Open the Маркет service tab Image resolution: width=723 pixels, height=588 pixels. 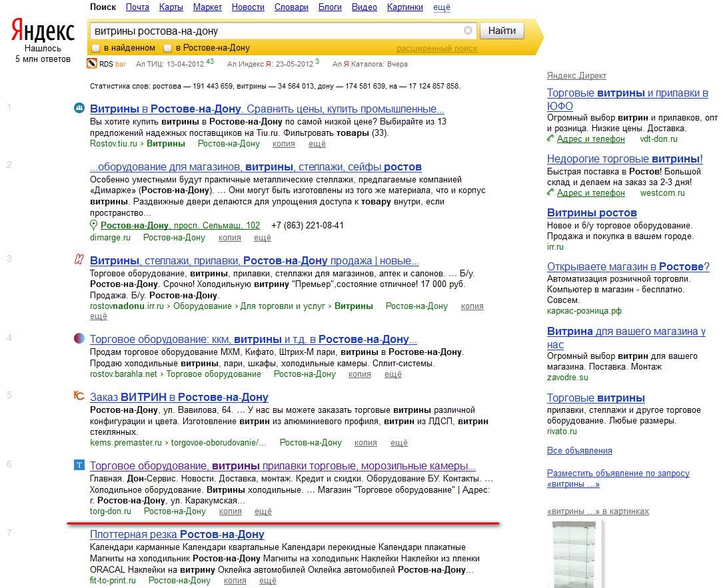[x=207, y=7]
